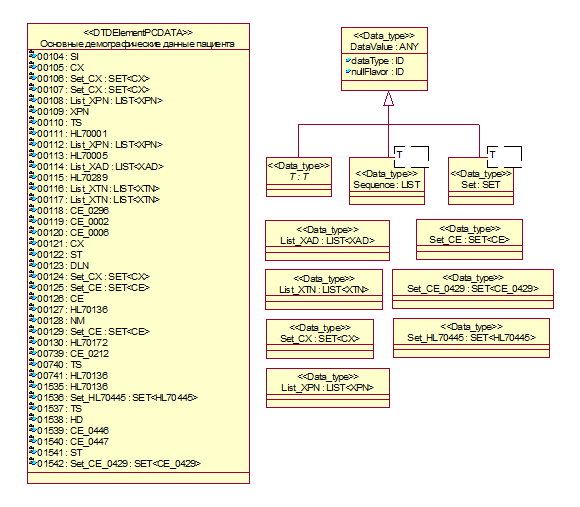580x507 pixels.
Task: Click the List_XAD : LIST<XAD> class
Action: click(x=327, y=240)
